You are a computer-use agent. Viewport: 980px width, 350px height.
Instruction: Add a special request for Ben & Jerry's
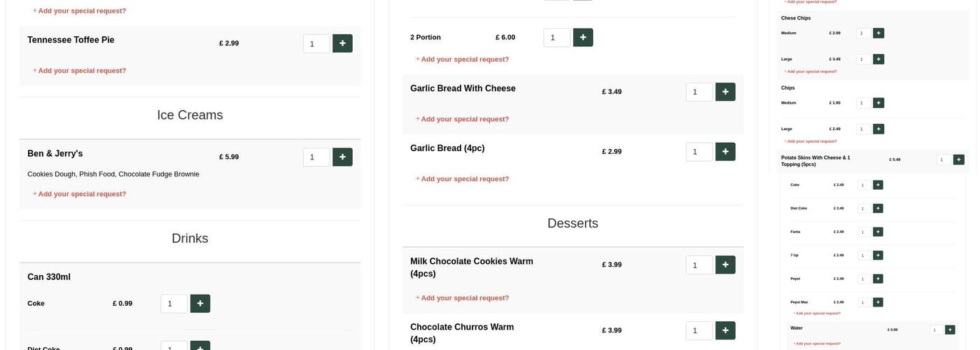tap(82, 194)
